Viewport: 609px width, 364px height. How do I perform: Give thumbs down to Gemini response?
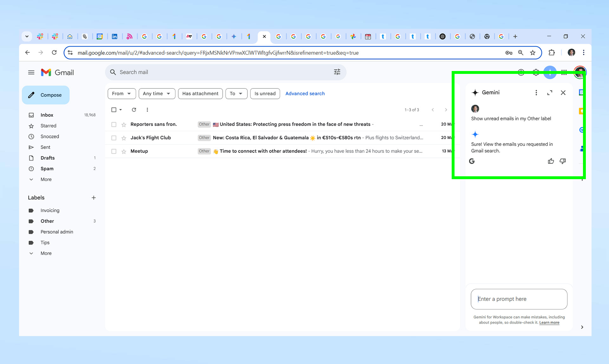click(562, 161)
